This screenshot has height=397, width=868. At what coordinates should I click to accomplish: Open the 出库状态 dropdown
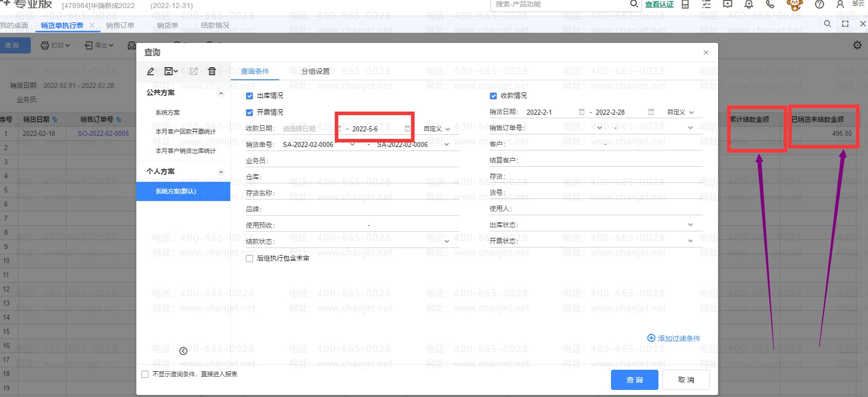click(x=690, y=225)
